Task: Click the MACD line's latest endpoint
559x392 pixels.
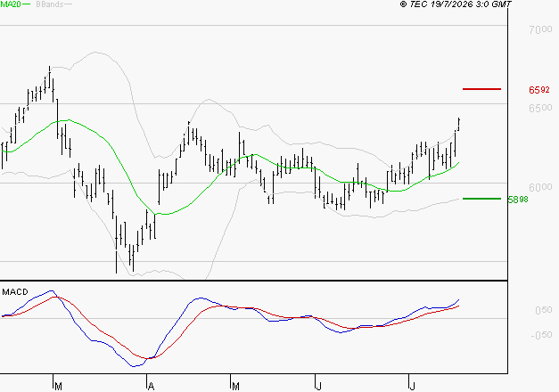Action: click(458, 299)
